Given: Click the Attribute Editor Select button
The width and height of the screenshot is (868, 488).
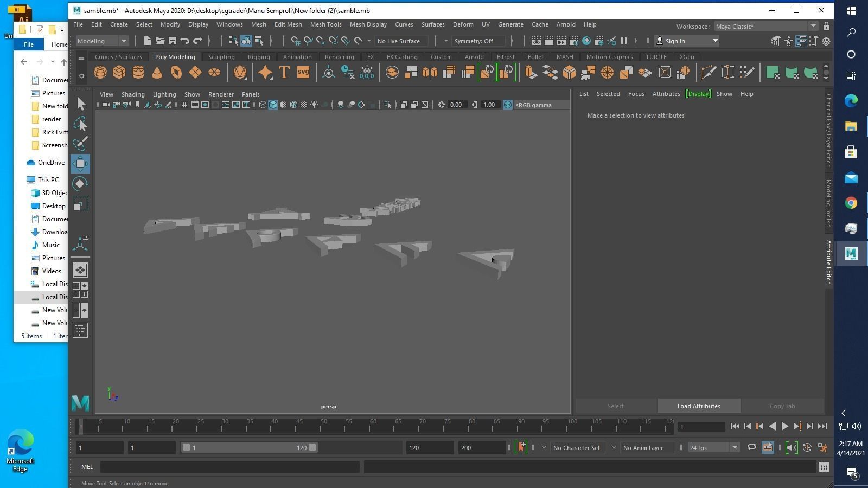Looking at the screenshot, I should click(x=616, y=406).
